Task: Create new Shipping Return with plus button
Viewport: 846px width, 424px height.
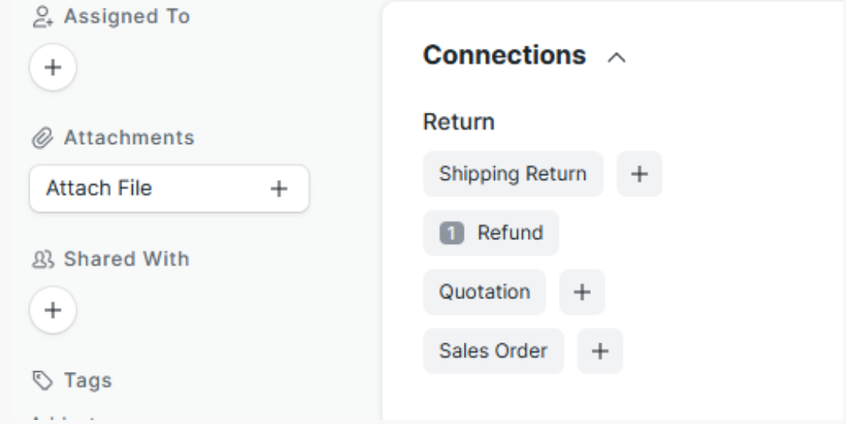Action: click(x=639, y=174)
